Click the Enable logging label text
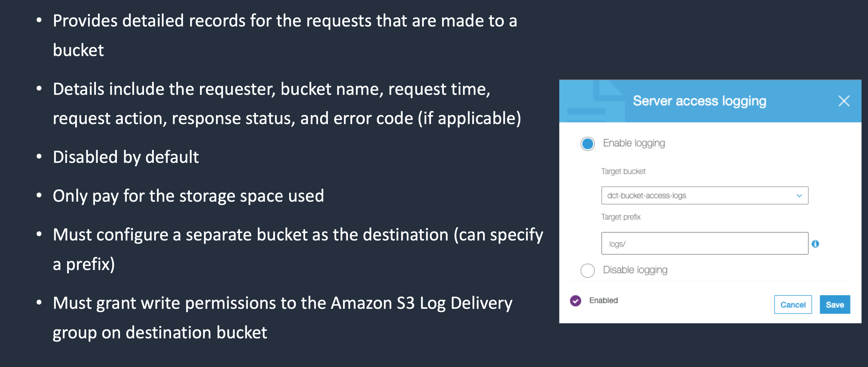This screenshot has width=868, height=367. (634, 143)
